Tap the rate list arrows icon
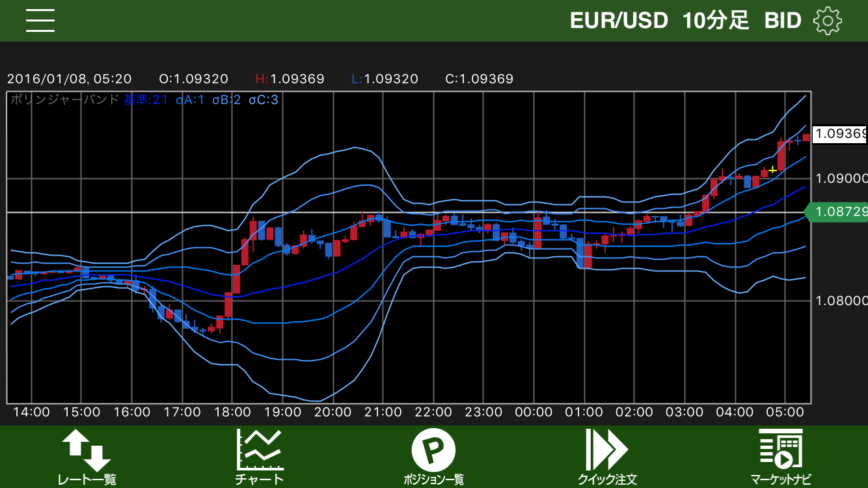 tap(87, 450)
